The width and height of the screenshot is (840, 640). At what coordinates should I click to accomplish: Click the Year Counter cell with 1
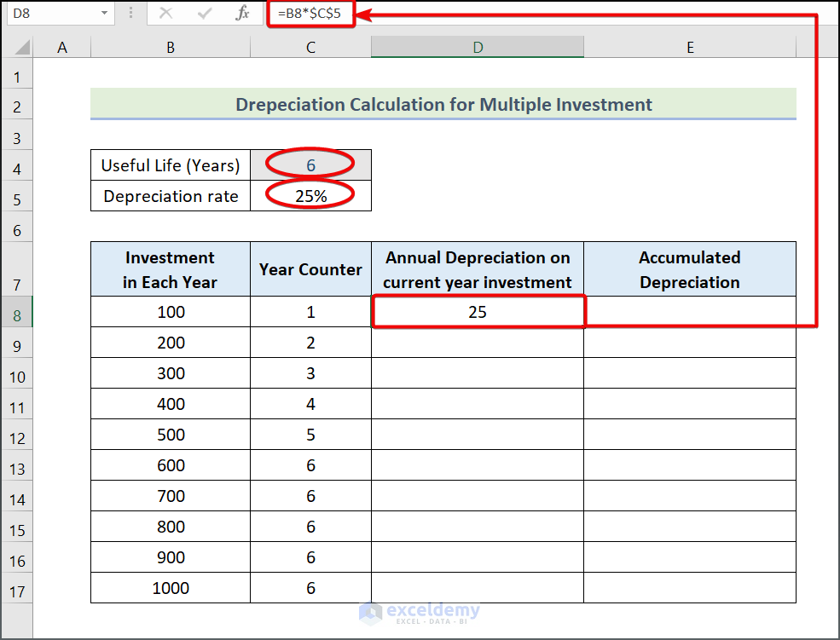(310, 311)
